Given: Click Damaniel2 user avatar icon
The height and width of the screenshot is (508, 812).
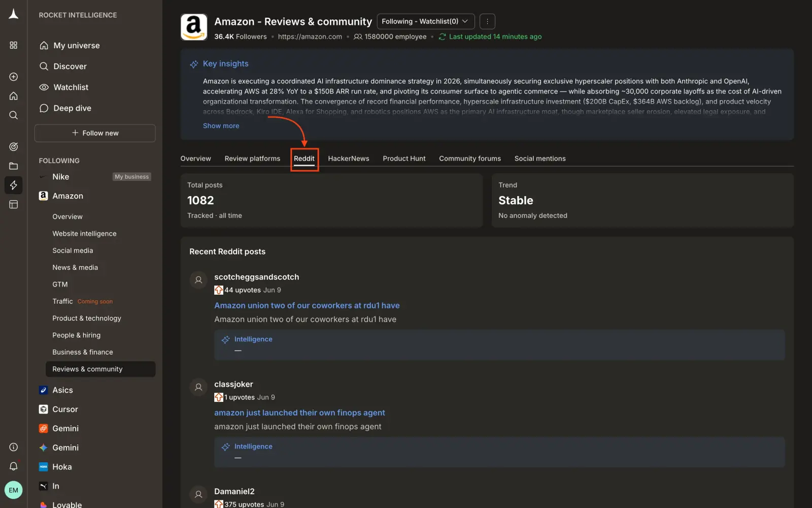Looking at the screenshot, I should click(198, 494).
